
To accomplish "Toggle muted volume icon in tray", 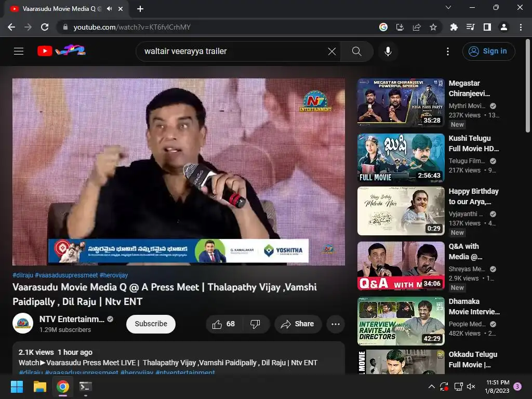I will [471, 387].
